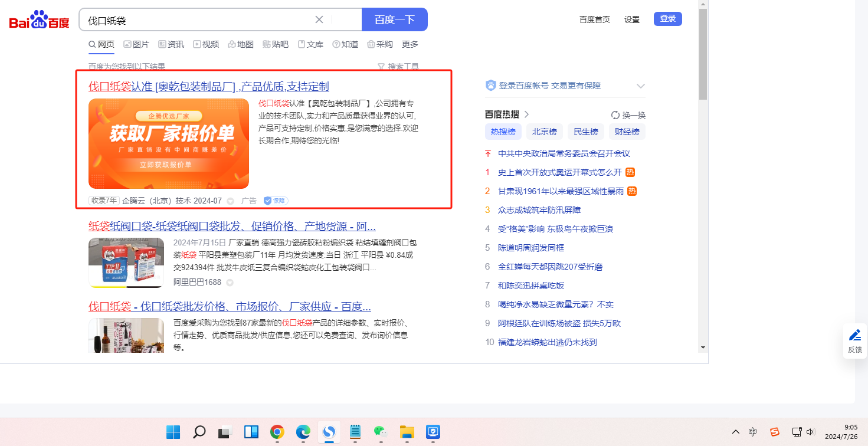The height and width of the screenshot is (446, 868).
Task: Click the Baidu logo
Action: coord(39,20)
